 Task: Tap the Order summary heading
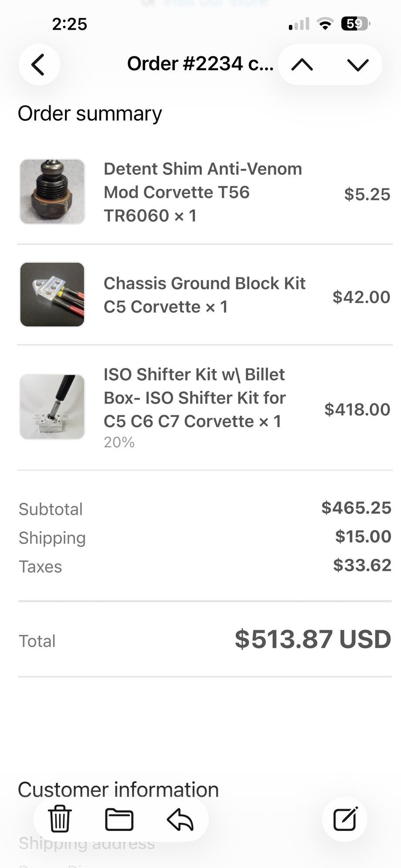(90, 113)
